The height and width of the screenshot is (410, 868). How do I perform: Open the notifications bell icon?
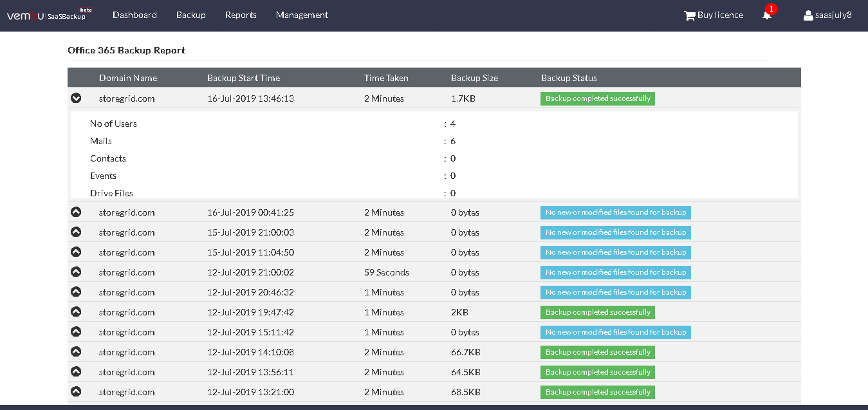click(767, 15)
